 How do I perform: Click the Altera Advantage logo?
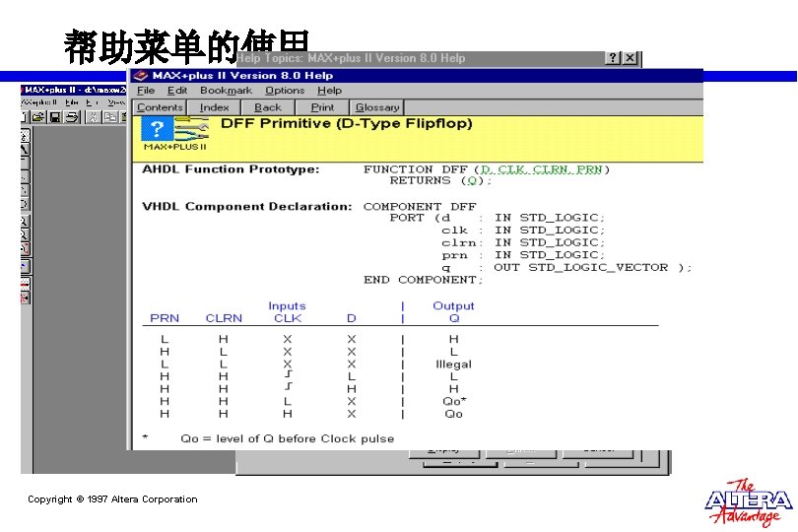click(749, 502)
